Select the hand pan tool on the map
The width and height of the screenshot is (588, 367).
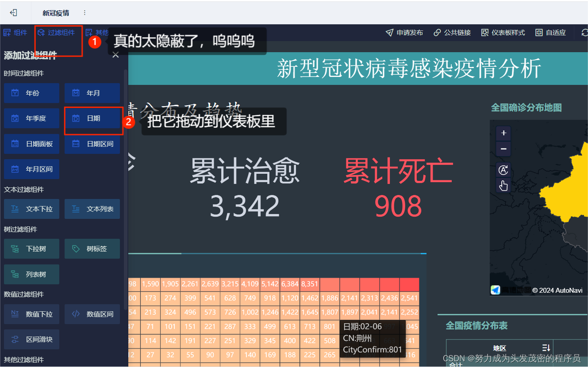tap(503, 186)
